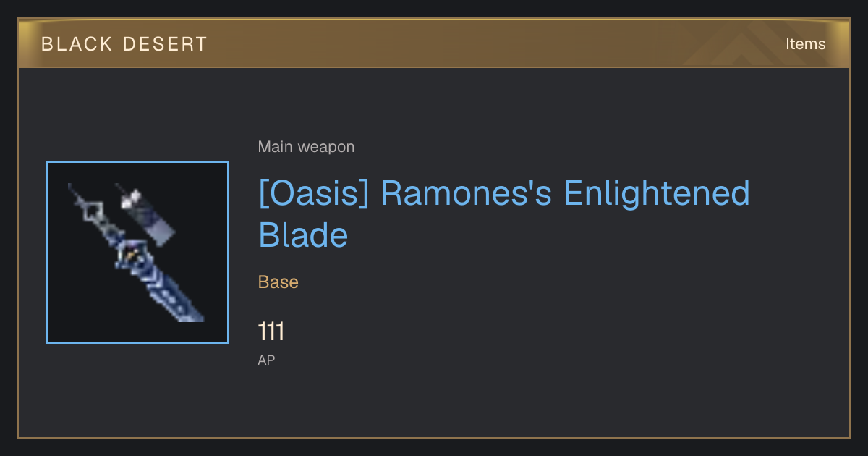Viewport: 868px width, 456px height.
Task: Click the sword pommel tip in the icon
Action: 72,188
